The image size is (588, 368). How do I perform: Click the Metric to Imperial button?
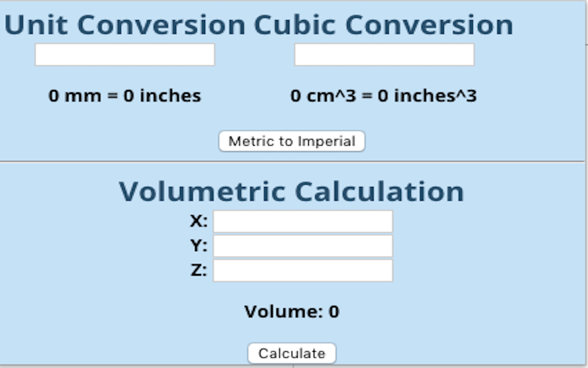[x=291, y=141]
